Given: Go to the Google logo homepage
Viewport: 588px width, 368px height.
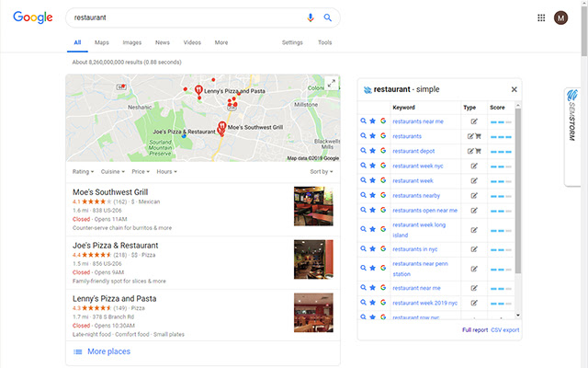Looking at the screenshot, I should click(x=33, y=17).
